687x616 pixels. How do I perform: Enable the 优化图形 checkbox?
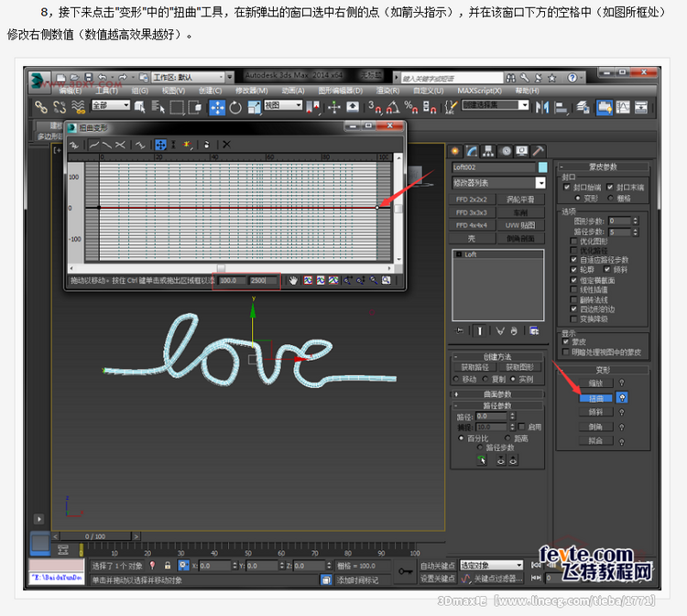click(573, 242)
